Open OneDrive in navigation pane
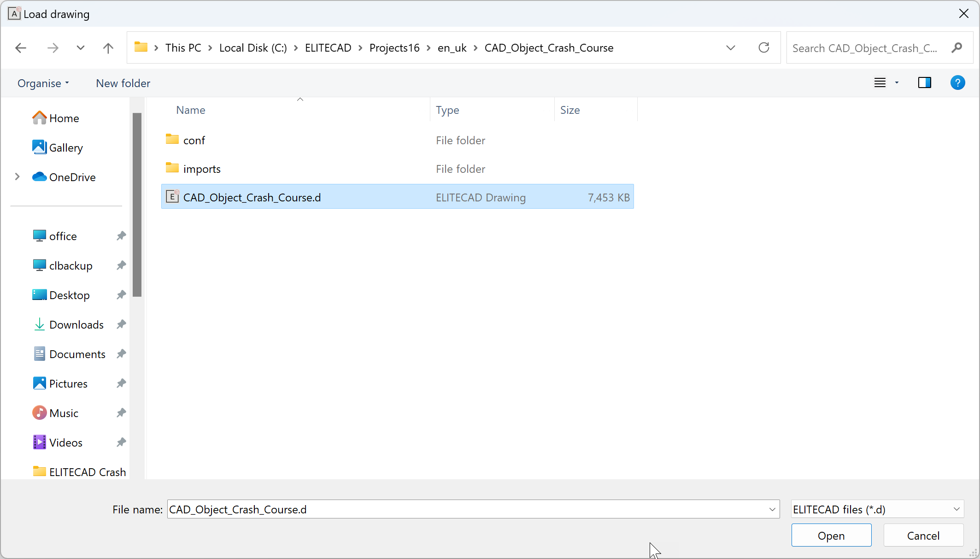The height and width of the screenshot is (559, 980). coord(64,177)
